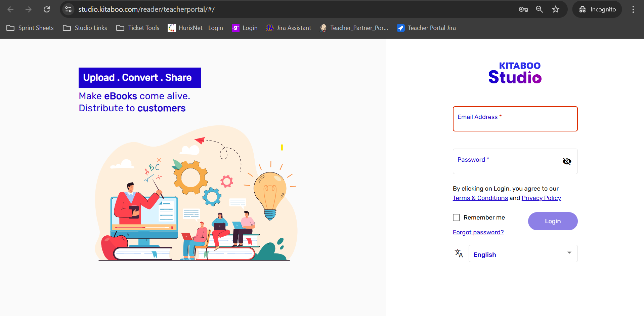Click the teaching illustration image

pos(196,193)
